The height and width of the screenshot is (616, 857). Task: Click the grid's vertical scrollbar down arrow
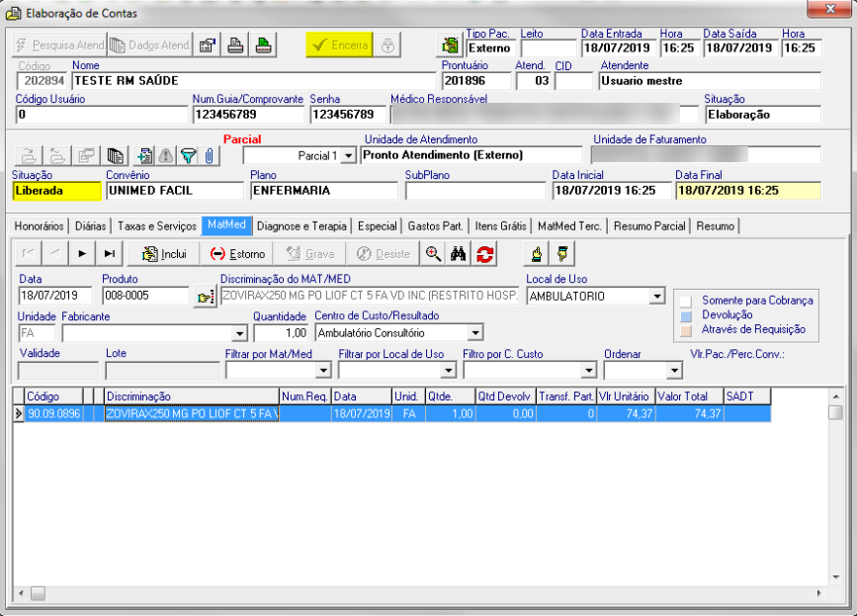835,576
